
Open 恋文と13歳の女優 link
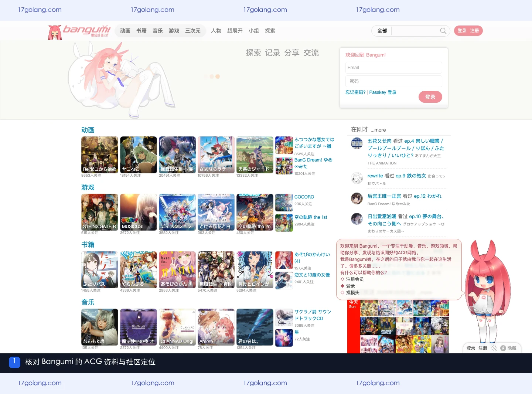point(312,275)
